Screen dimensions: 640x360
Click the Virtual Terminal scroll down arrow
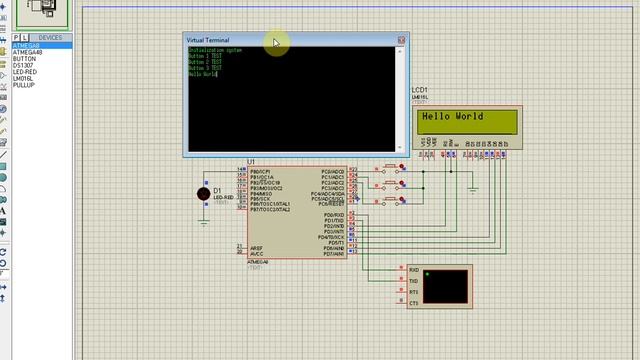coord(400,147)
